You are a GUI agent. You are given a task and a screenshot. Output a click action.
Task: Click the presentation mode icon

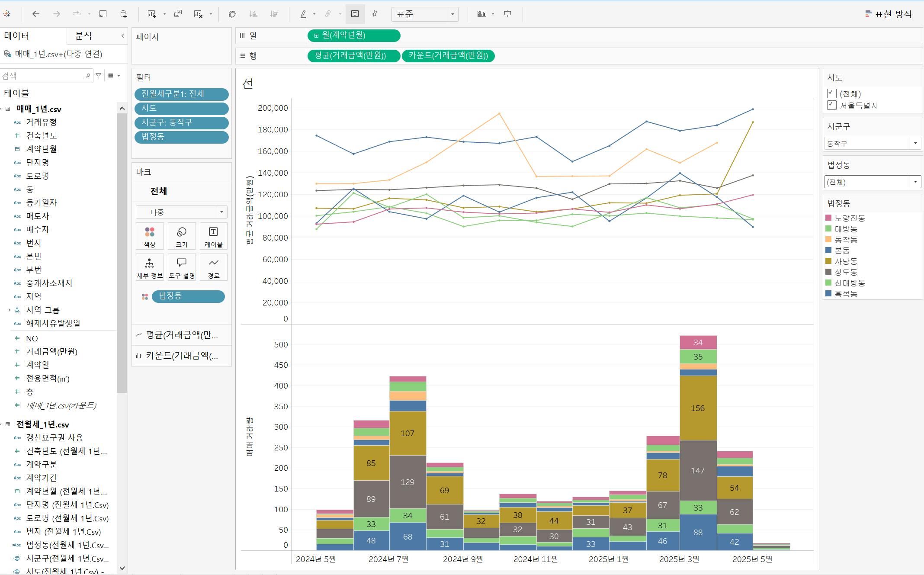click(x=508, y=14)
